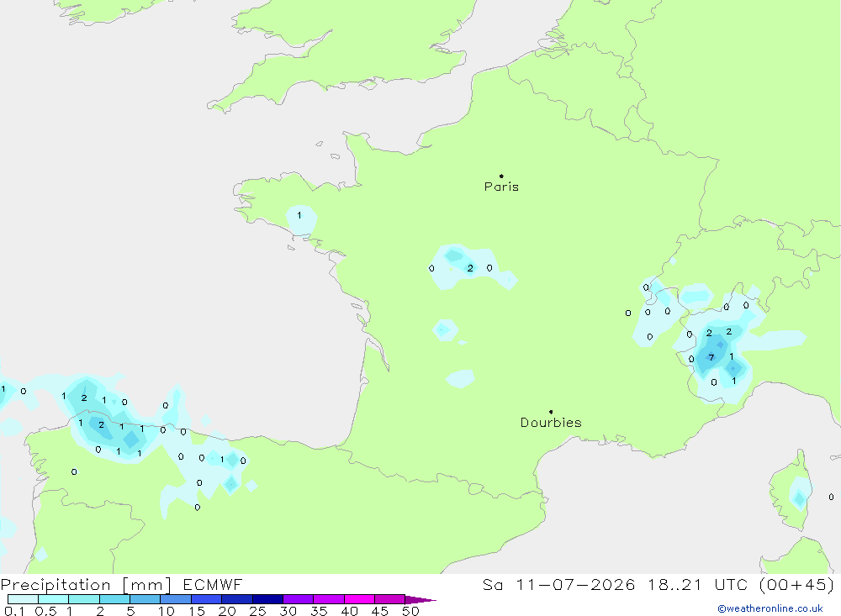The image size is (841, 616).
Task: Click the 20 mm dark blue legend swatch
Action: [x=236, y=599]
